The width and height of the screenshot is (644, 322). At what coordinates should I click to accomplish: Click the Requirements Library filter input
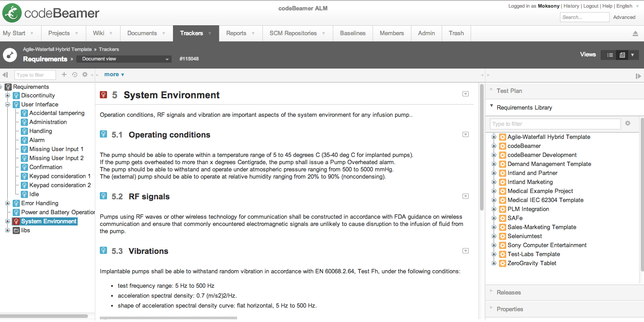coord(555,124)
